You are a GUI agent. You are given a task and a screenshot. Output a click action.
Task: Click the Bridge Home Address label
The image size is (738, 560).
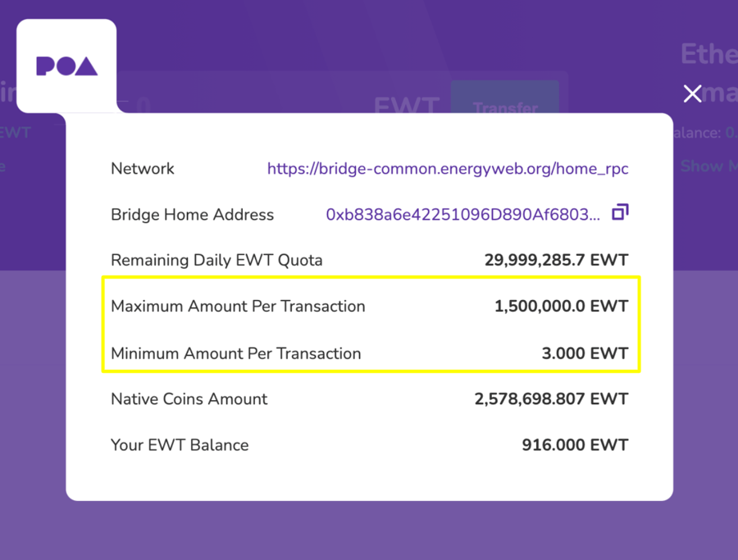[x=192, y=215]
